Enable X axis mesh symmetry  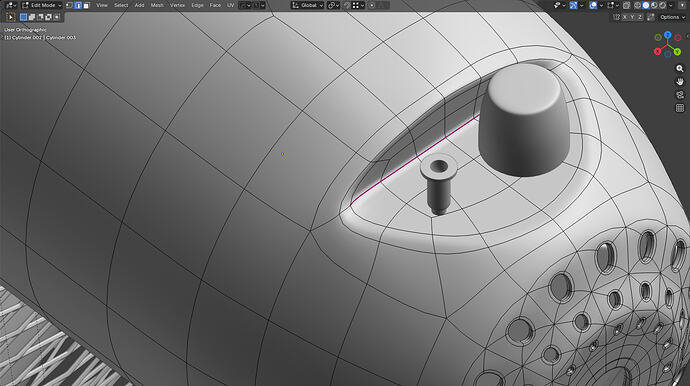coord(624,17)
